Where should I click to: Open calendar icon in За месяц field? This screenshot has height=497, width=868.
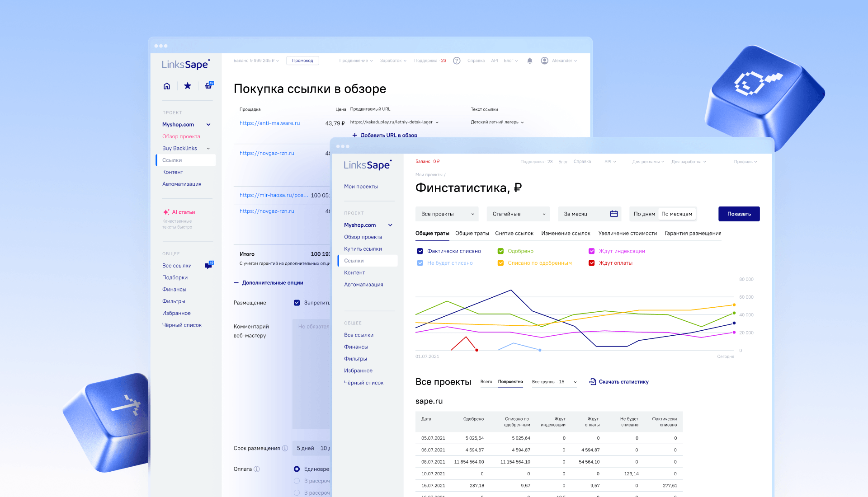tap(614, 214)
